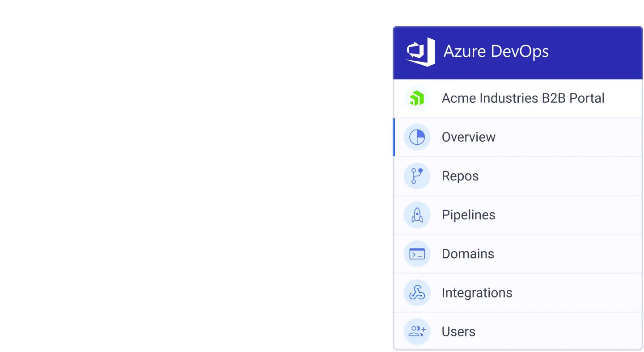
Task: Open the Domains page label
Action: pos(468,254)
